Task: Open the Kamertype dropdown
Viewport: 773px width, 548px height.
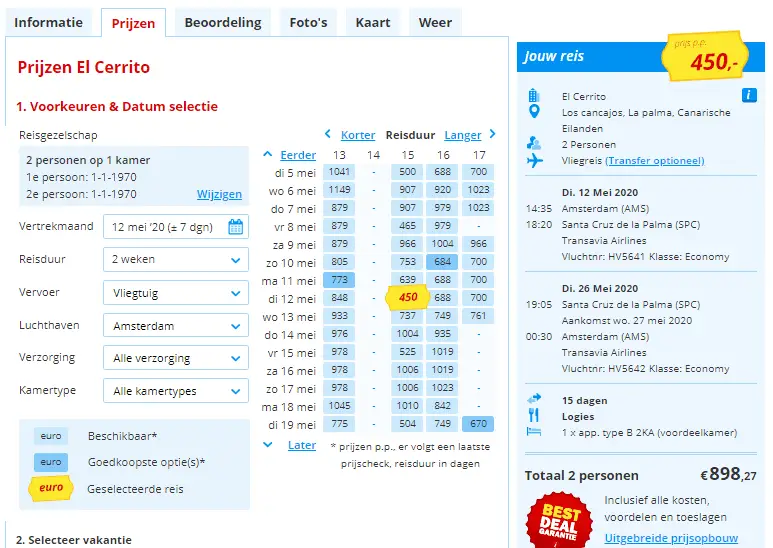Action: (176, 391)
